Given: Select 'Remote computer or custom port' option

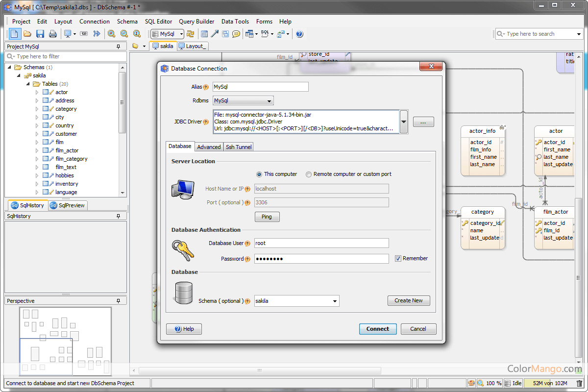Looking at the screenshot, I should (x=309, y=174).
